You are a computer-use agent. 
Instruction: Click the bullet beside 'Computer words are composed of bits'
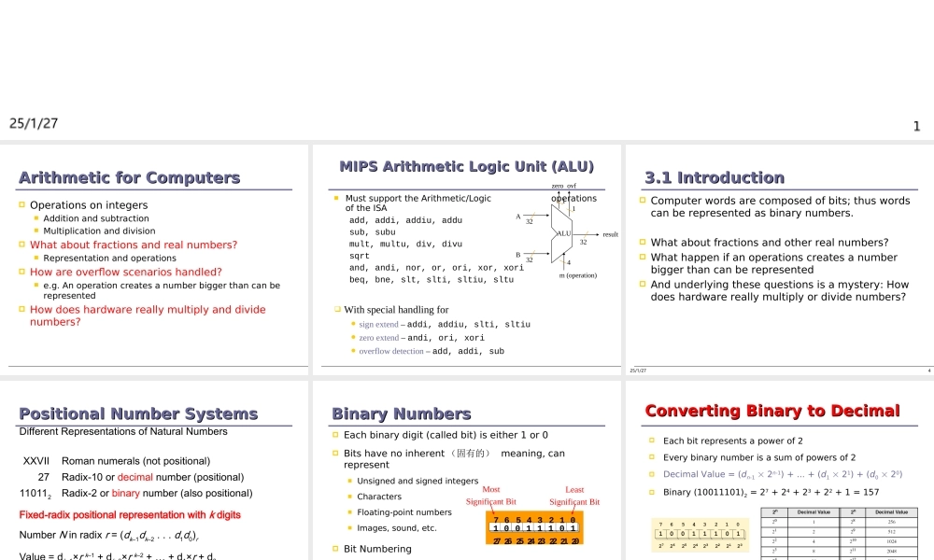coord(641,201)
